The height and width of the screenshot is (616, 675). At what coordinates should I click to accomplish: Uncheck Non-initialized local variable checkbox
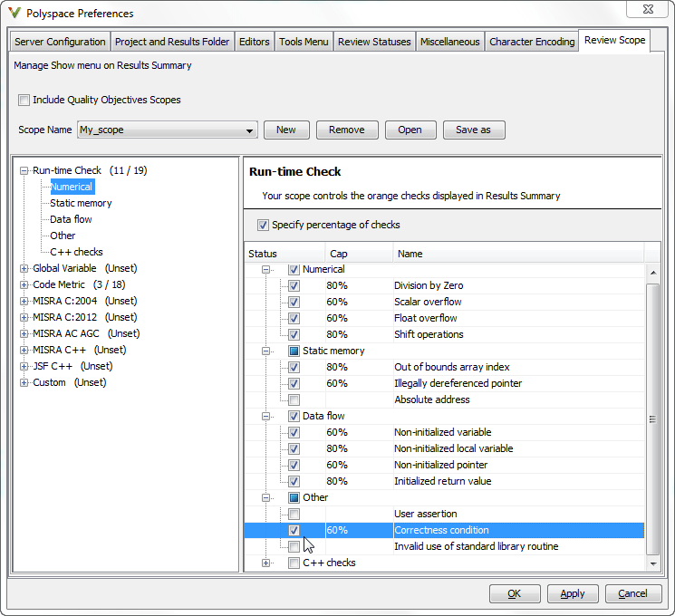[x=294, y=449]
